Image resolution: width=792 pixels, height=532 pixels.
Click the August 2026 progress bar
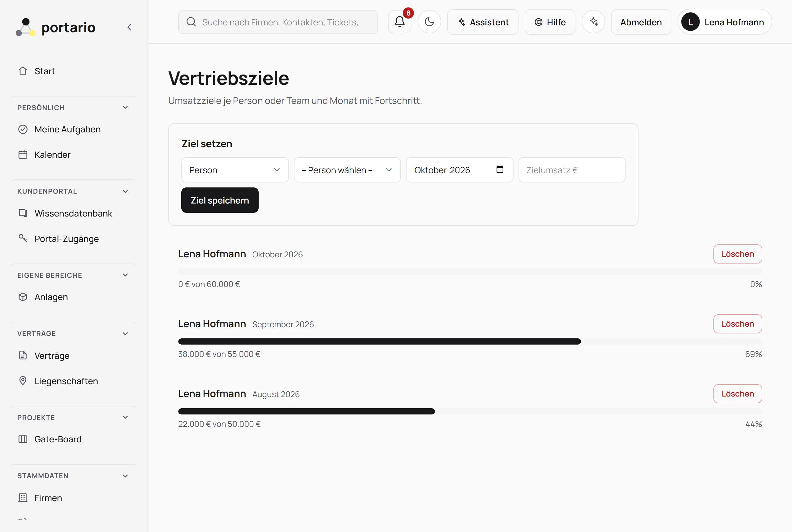tap(470, 411)
